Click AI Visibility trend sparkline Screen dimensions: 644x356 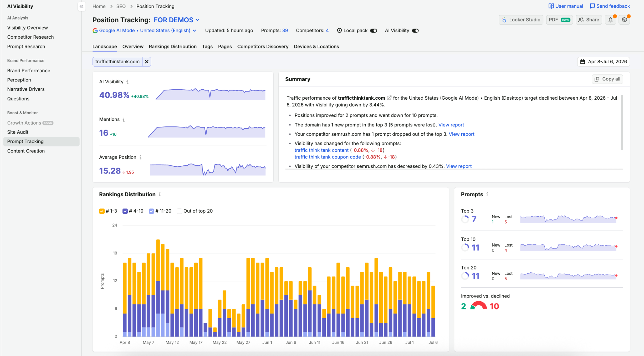pos(210,94)
